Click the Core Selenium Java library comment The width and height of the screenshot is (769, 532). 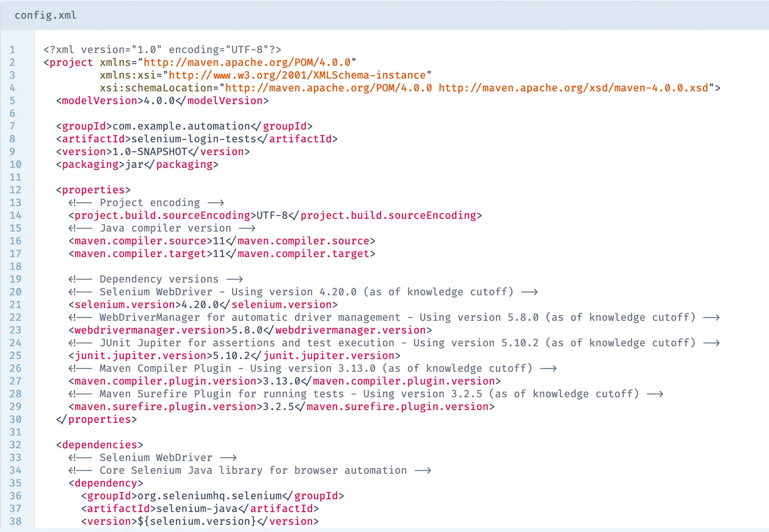(250, 470)
